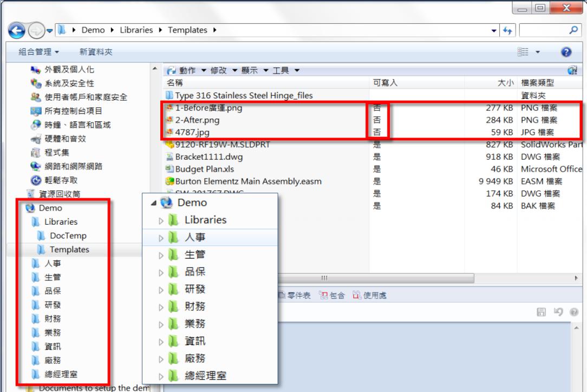Expand the 研發 folder in the overlay tree

pos(160,290)
